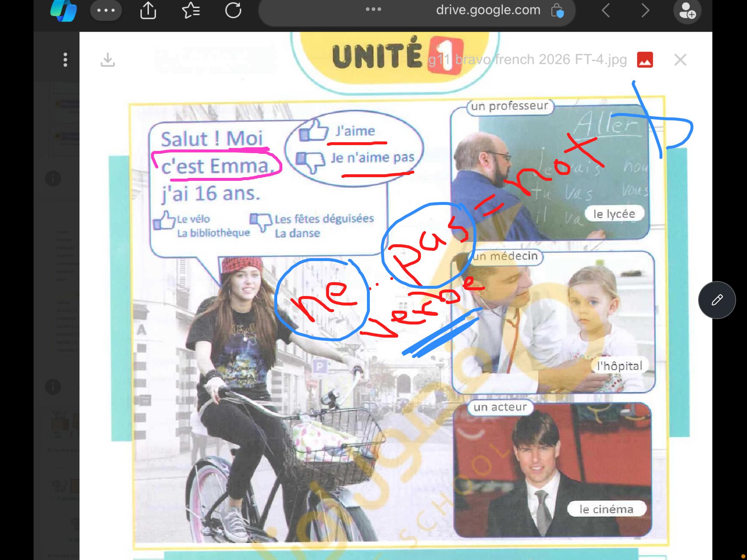This screenshot has width=747, height=560.
Task: Go forward with the right chevron
Action: click(x=645, y=11)
